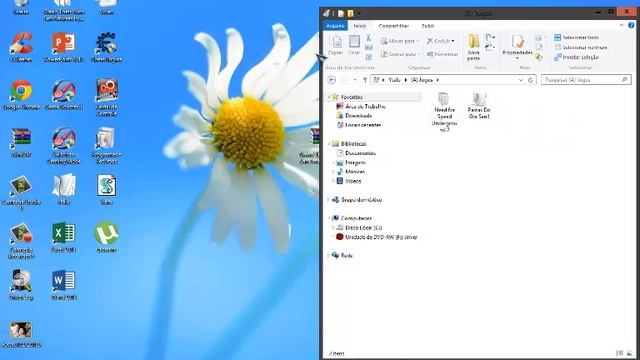Click the PowerPoint desktop icon

[x=64, y=47]
